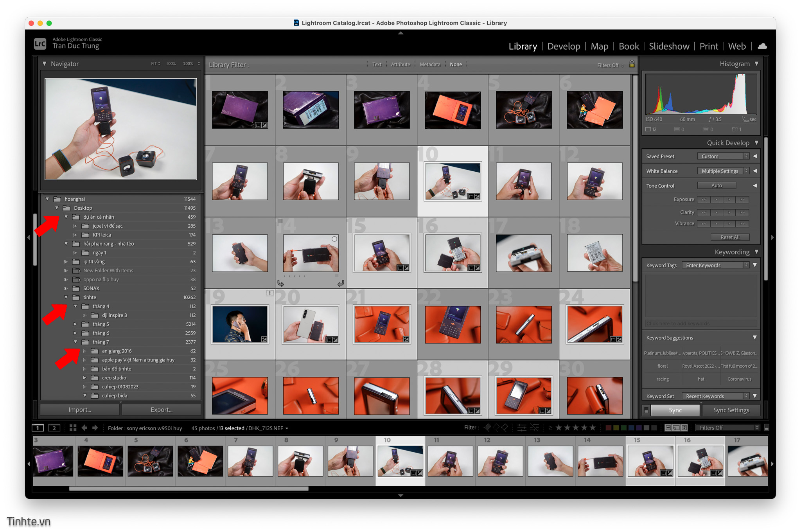Toggle the filter switch beside Filters Off
The height and width of the screenshot is (532, 801).
[767, 428]
